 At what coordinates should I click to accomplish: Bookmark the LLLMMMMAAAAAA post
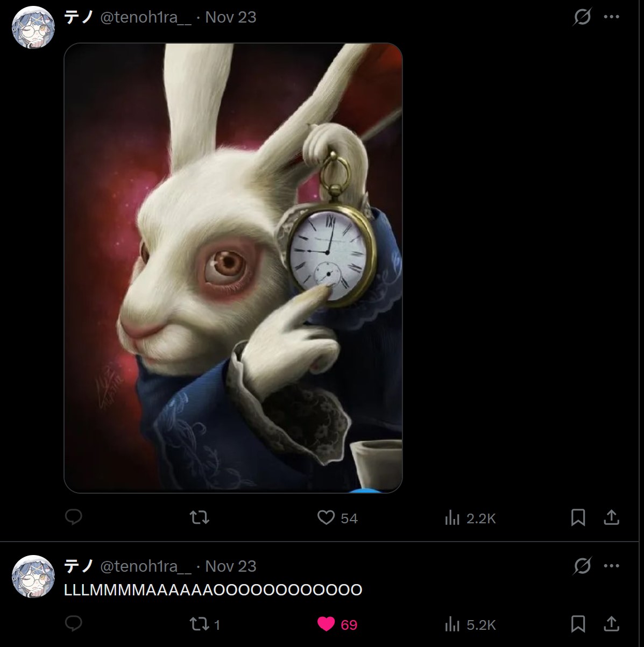click(x=578, y=624)
